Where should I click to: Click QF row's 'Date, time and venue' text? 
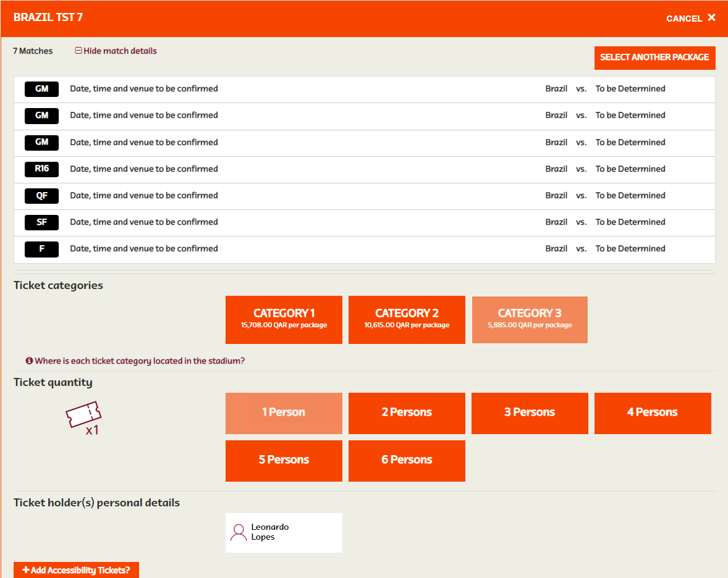click(144, 196)
